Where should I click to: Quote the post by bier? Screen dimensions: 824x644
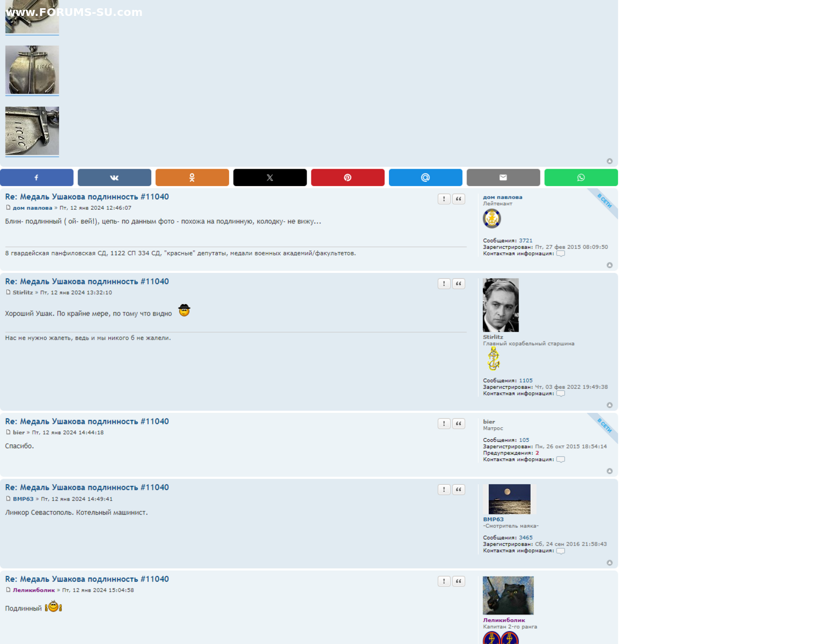coord(459,424)
